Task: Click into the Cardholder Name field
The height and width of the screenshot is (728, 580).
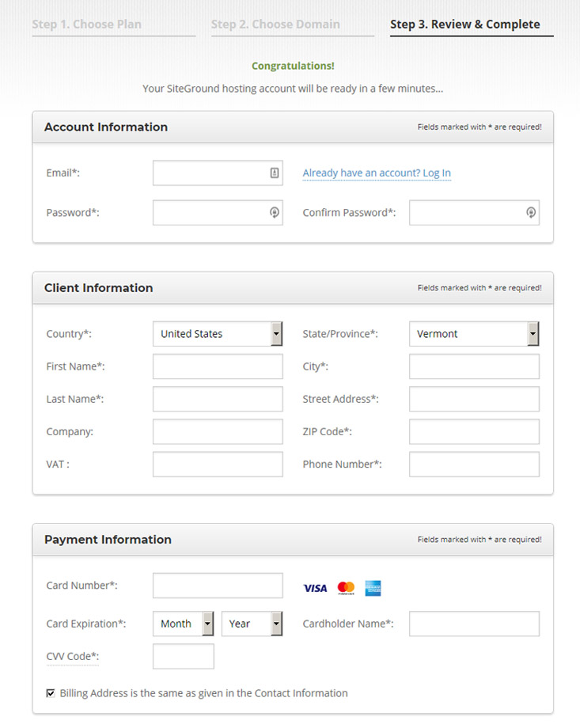Action: [x=474, y=624]
